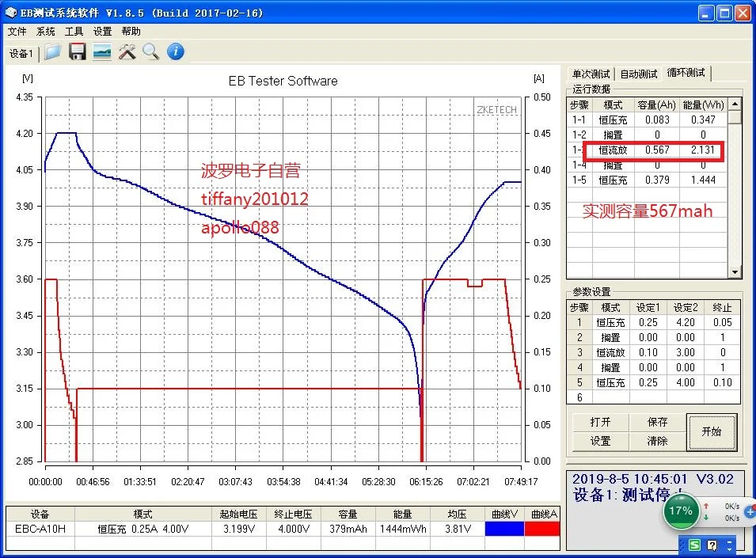756x558 pixels.
Task: Click the 开始 start button
Action: (x=712, y=431)
